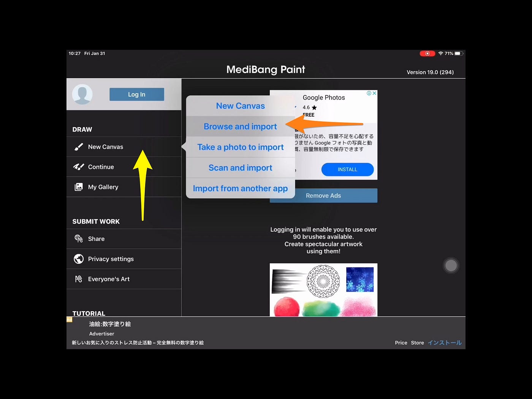Choose Browse and import from popup
The image size is (532, 399).
pos(241,127)
